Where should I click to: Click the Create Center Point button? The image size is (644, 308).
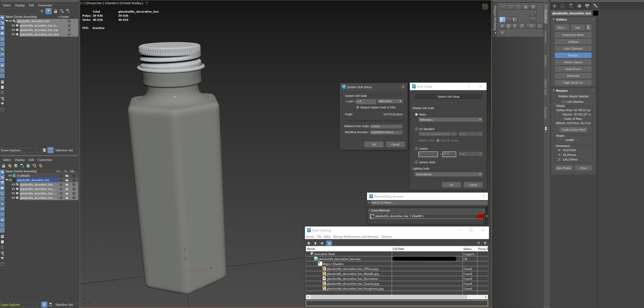coord(573,130)
